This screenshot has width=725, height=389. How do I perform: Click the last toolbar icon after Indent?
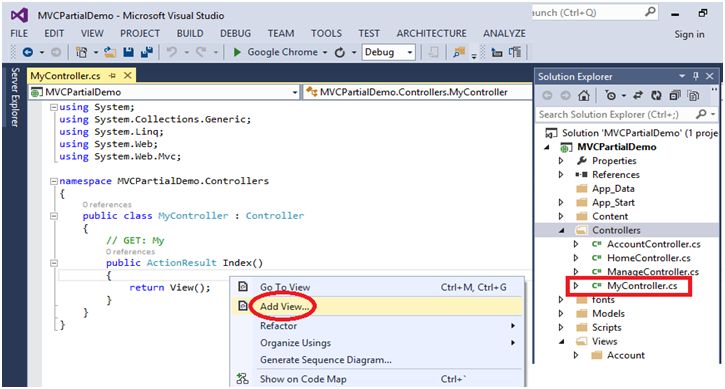click(515, 52)
